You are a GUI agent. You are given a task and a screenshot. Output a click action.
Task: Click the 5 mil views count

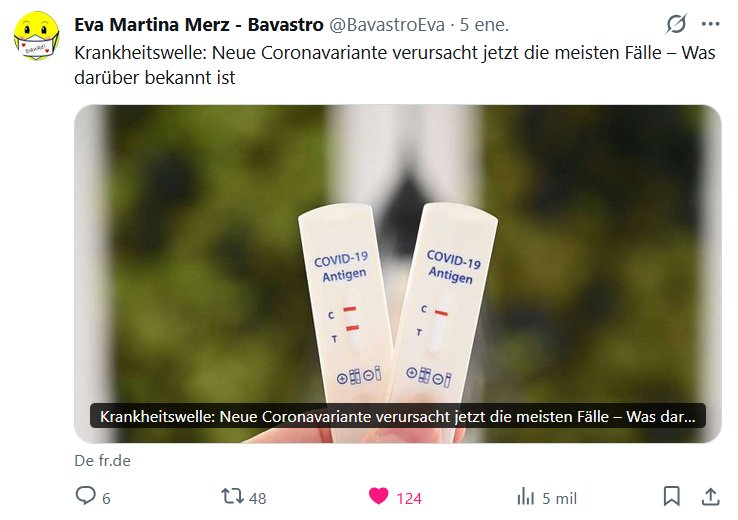(559, 498)
